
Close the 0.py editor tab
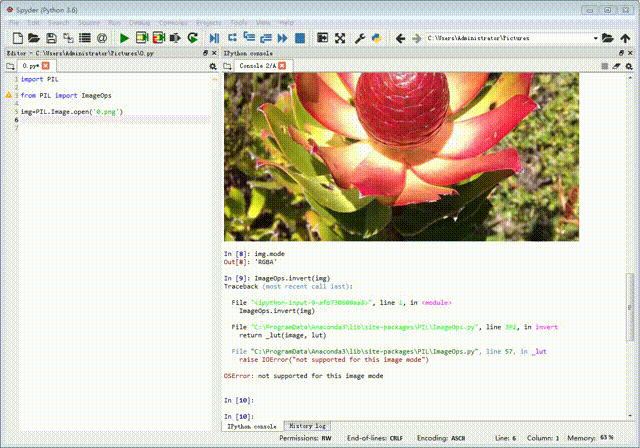click(x=46, y=66)
